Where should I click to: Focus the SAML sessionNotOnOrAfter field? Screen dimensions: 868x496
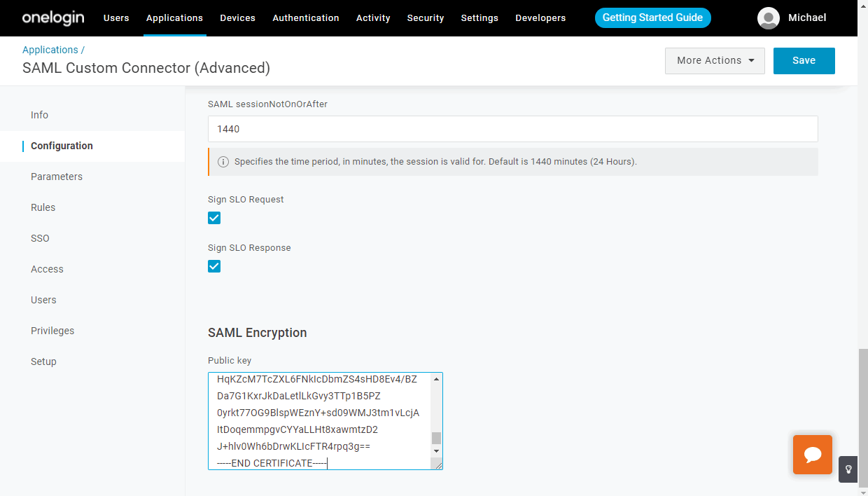[x=512, y=129]
